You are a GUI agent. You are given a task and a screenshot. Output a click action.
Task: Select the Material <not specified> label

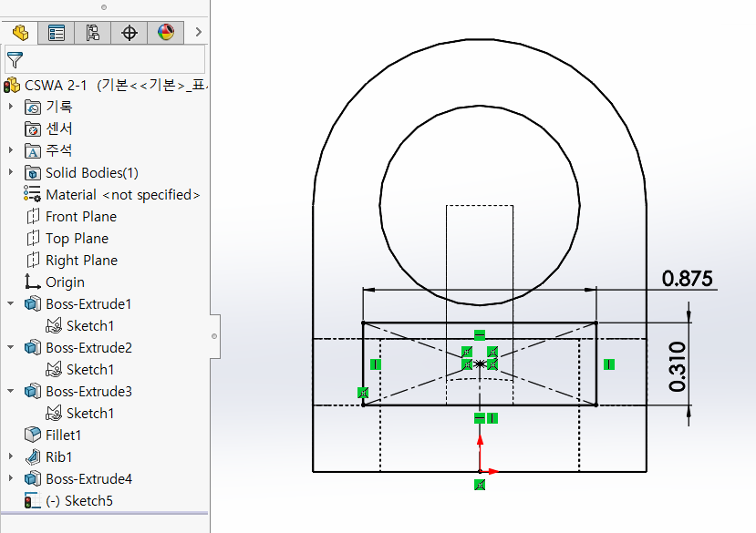123,195
